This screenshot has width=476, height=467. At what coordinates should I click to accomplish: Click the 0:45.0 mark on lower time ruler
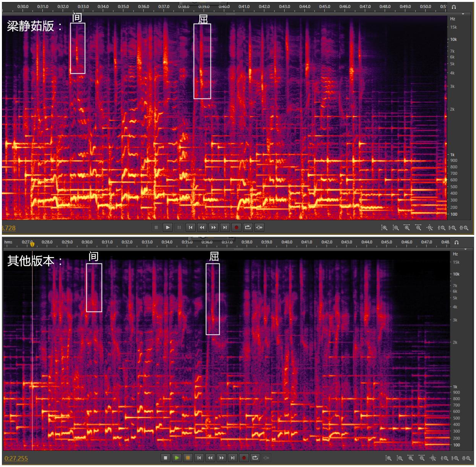coord(387,242)
